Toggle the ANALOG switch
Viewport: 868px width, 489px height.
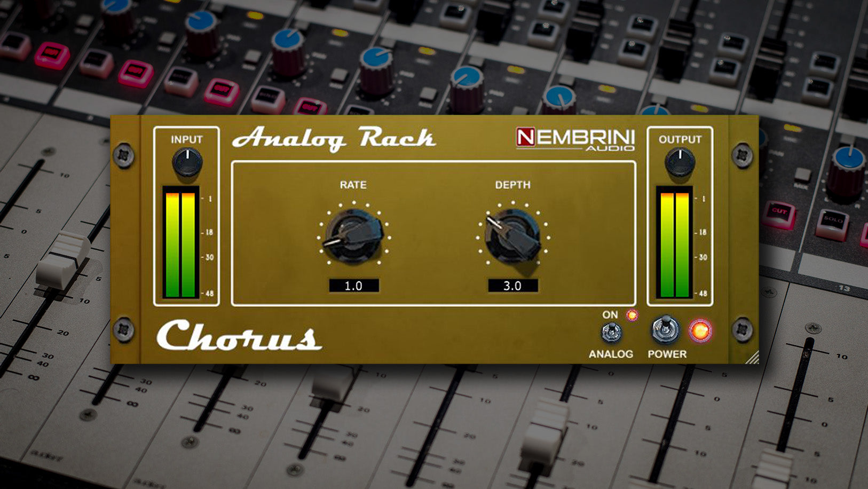pos(611,333)
